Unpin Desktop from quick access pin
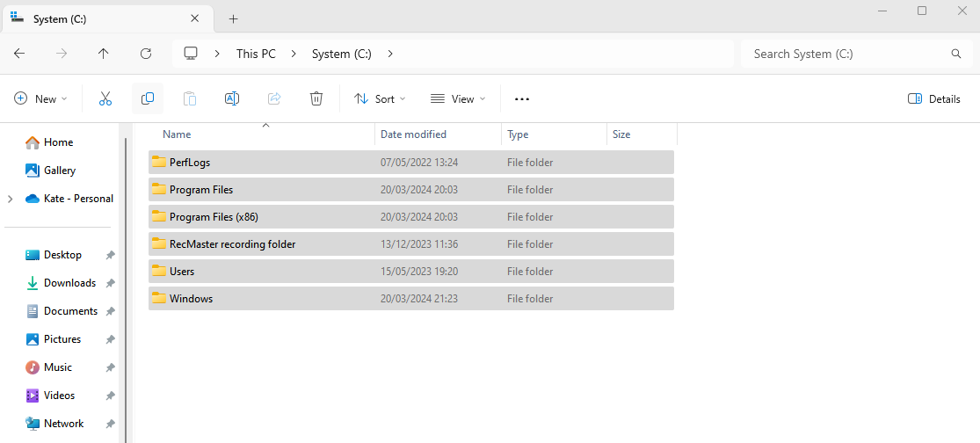 pyautogui.click(x=110, y=255)
